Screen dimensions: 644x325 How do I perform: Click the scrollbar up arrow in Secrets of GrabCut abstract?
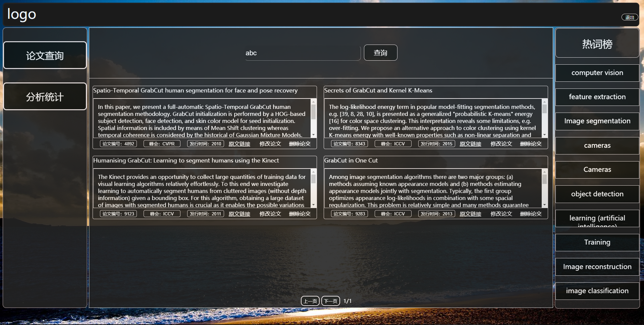544,102
